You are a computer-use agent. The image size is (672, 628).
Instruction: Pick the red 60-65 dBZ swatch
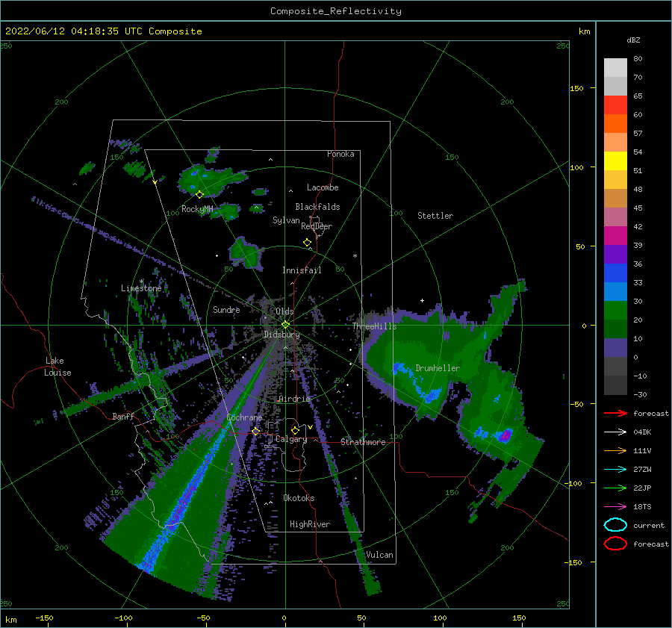point(615,105)
